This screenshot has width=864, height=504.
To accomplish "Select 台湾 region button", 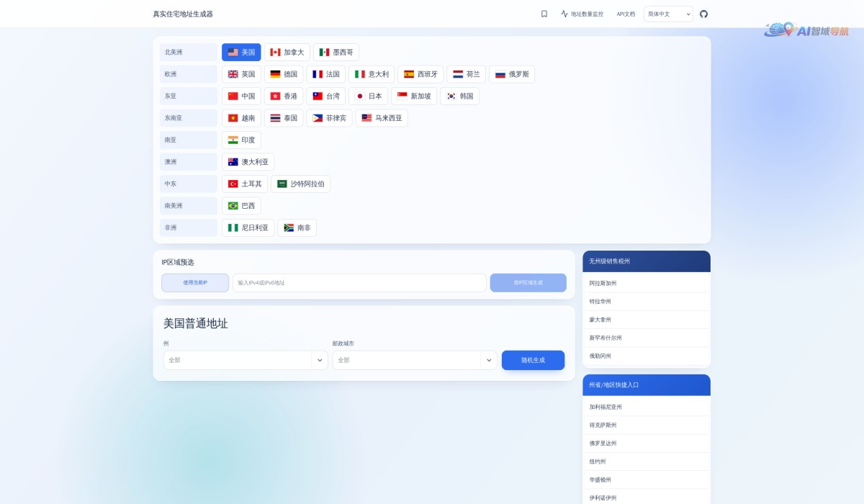I will point(326,96).
